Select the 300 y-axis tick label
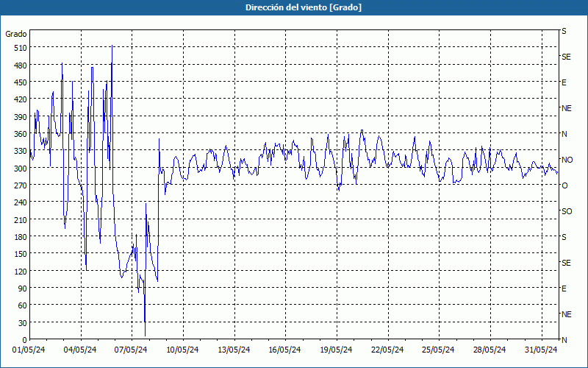The width and height of the screenshot is (588, 368). coord(21,169)
